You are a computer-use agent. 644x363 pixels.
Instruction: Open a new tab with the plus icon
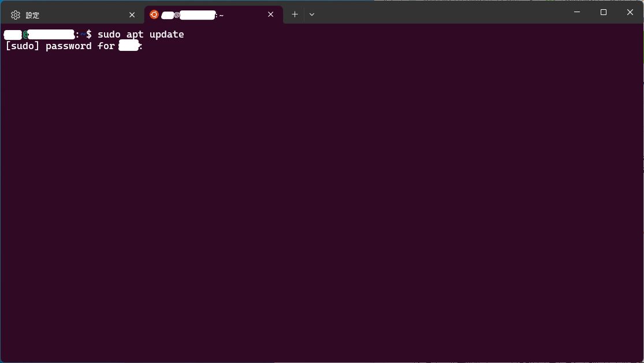click(295, 14)
